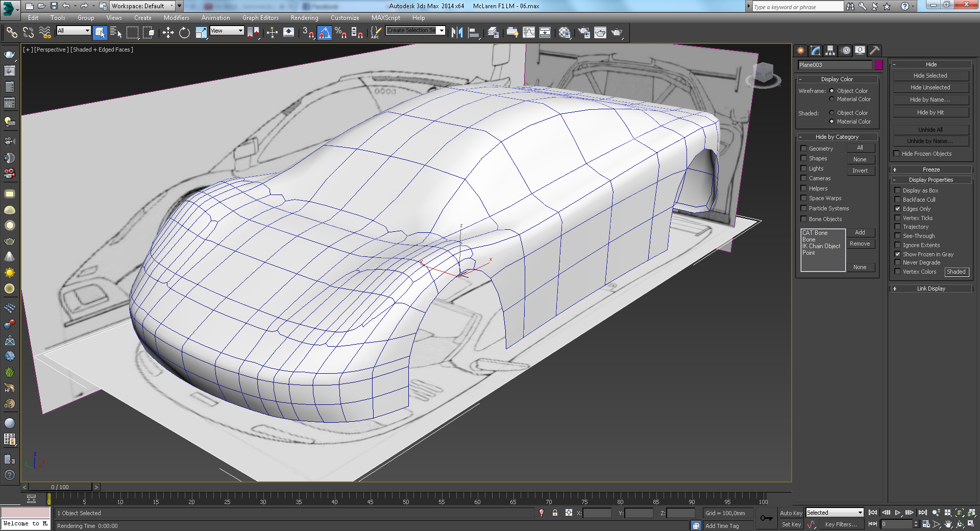
Task: Open the Selected key filter dropdown
Action: 835,513
